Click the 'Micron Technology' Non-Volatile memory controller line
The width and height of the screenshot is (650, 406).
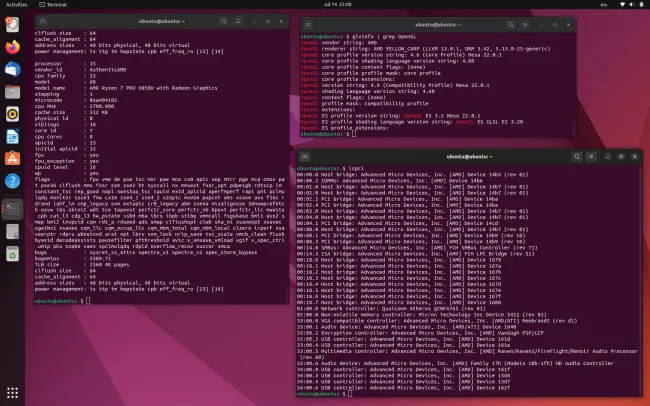pyautogui.click(x=422, y=315)
